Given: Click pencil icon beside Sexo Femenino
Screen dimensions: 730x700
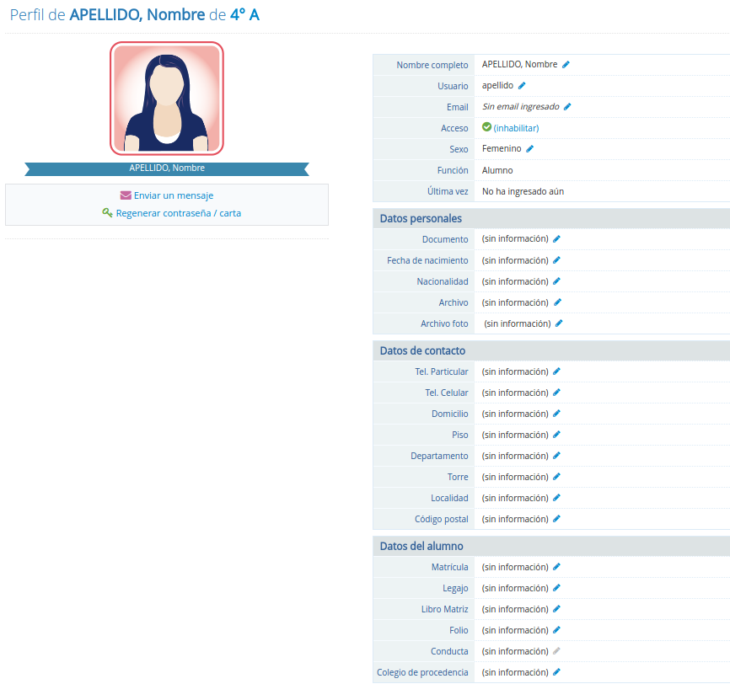Looking at the screenshot, I should point(530,149).
